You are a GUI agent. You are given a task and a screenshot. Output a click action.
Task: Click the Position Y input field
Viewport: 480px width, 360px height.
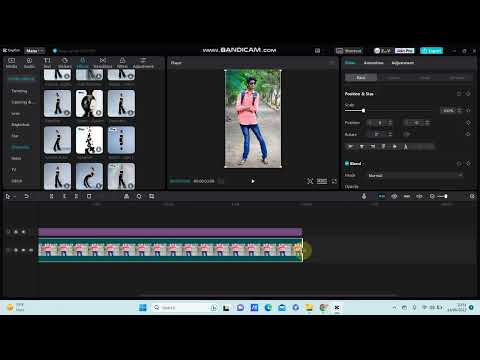coord(417,123)
